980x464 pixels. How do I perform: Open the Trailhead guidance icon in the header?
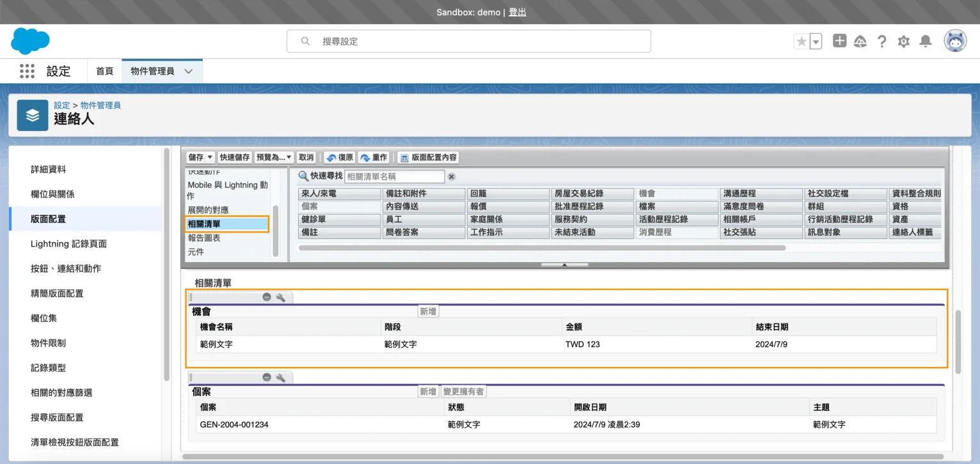click(860, 42)
